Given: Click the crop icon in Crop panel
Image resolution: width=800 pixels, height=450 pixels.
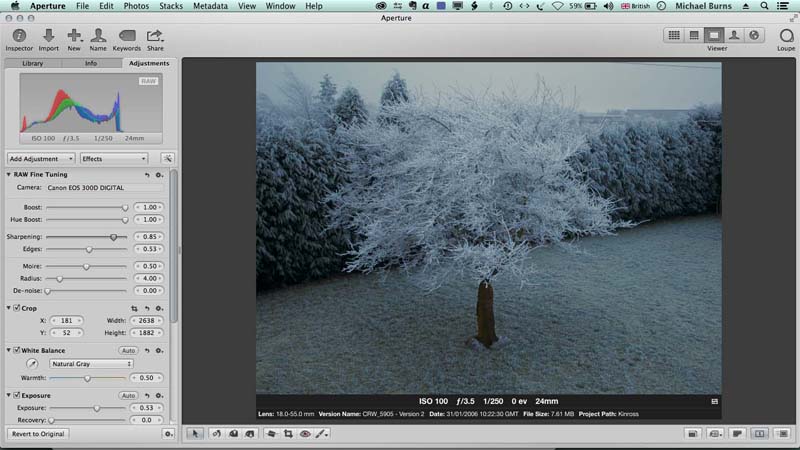Looking at the screenshot, I should pyautogui.click(x=134, y=309).
